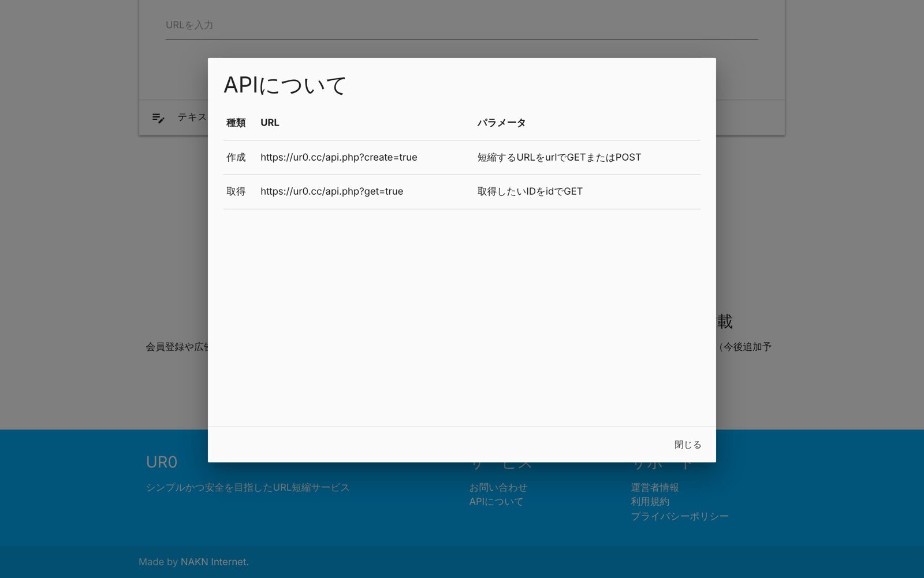
Task: Click the NAKN Internet. link in footer
Action: tap(214, 562)
